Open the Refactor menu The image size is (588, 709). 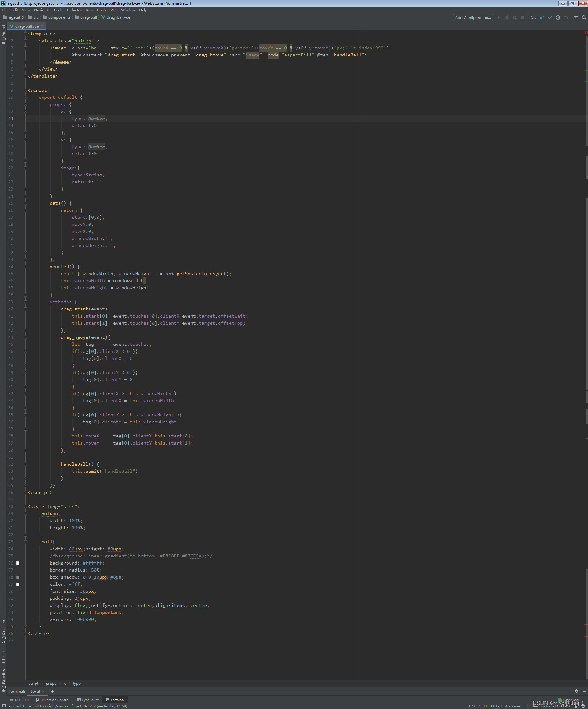coord(74,10)
